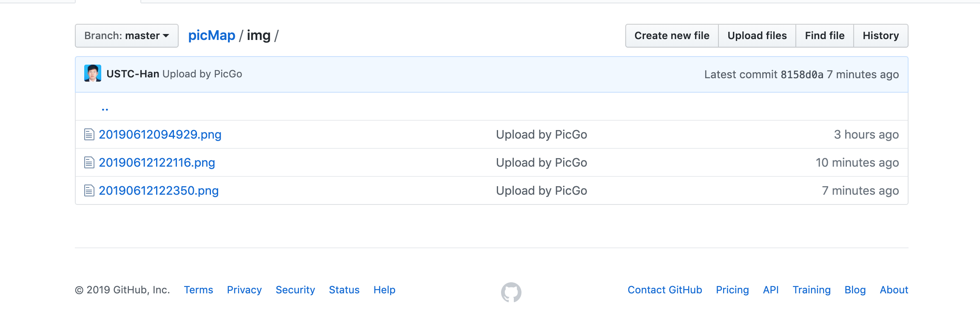This screenshot has height=318, width=980.
Task: Open the USTC-Han user profile link
Action: click(x=133, y=74)
